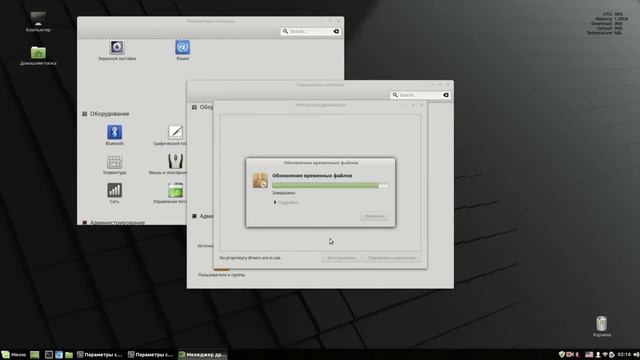Viewport: 640px width, 360px height.
Task: Open the file manager panel launcher
Action: 69,355
